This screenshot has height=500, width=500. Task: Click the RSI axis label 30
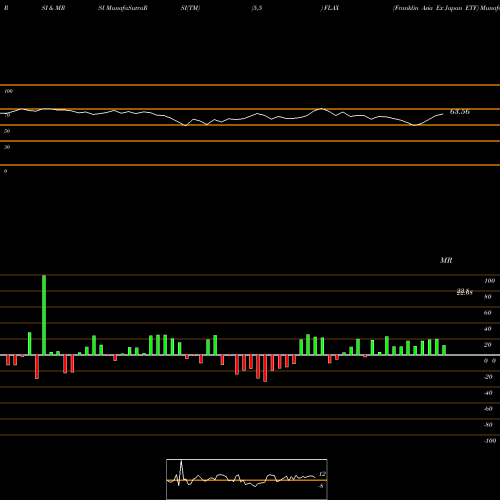(7, 147)
